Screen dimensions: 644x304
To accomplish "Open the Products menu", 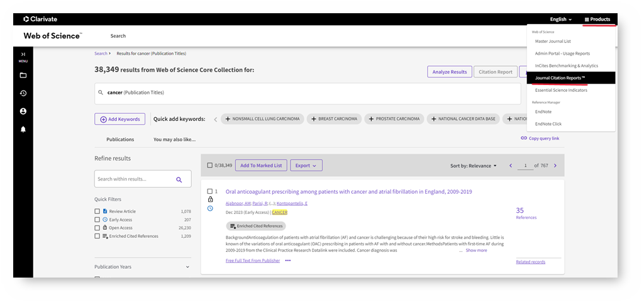I will [597, 20].
